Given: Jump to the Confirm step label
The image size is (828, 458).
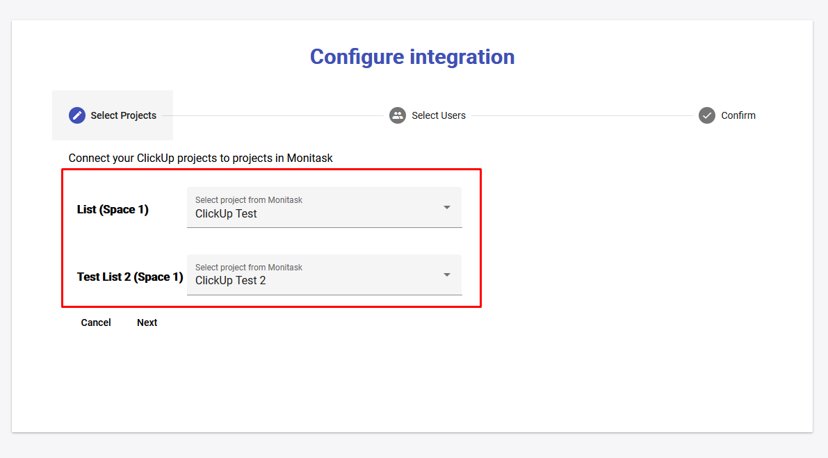Looking at the screenshot, I should (738, 115).
